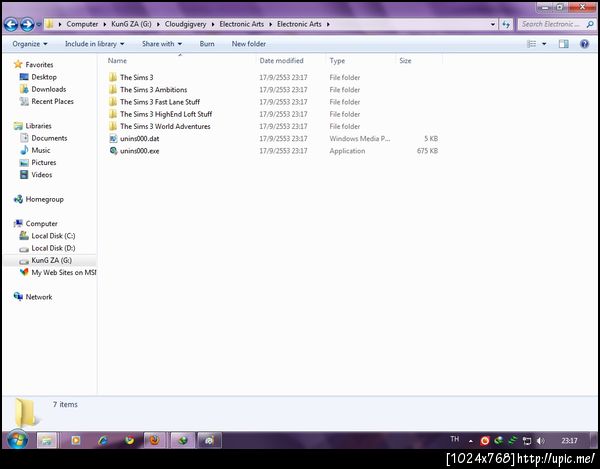Expand arrow after Cloudgigvery in address bar

click(x=213, y=24)
